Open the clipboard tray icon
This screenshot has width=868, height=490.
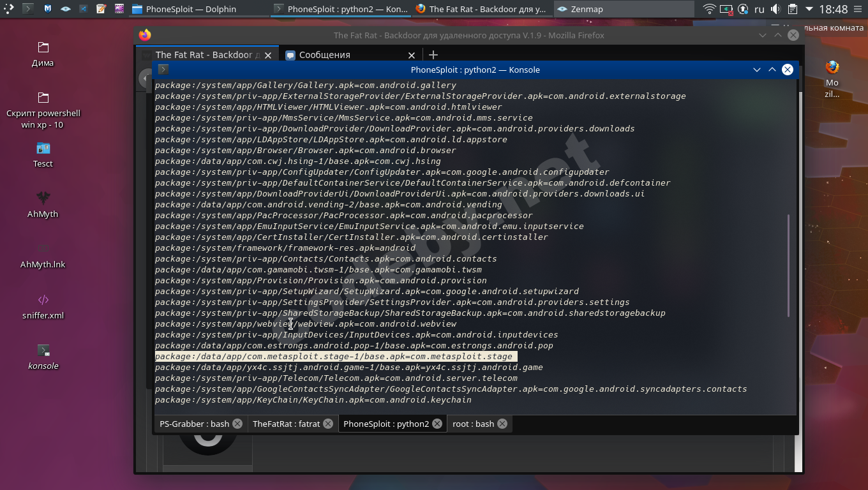pos(792,9)
